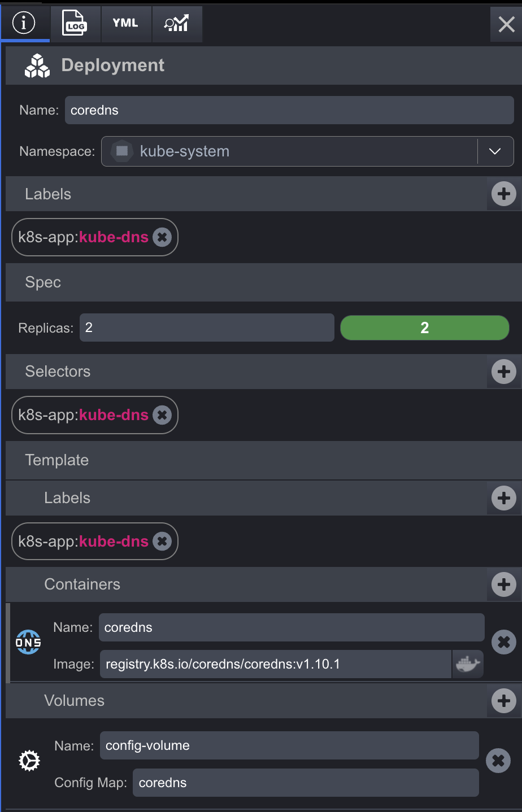Close the Deployment details panel

pos(506,24)
